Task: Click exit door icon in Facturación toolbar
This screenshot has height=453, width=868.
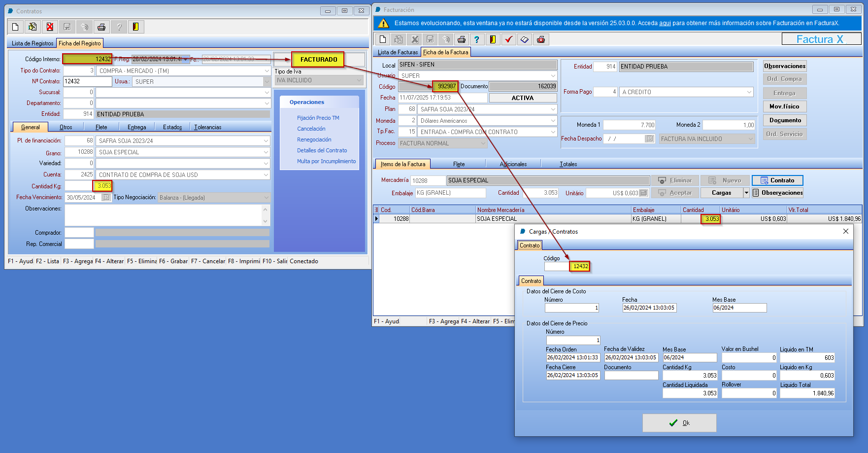Action: (x=493, y=39)
